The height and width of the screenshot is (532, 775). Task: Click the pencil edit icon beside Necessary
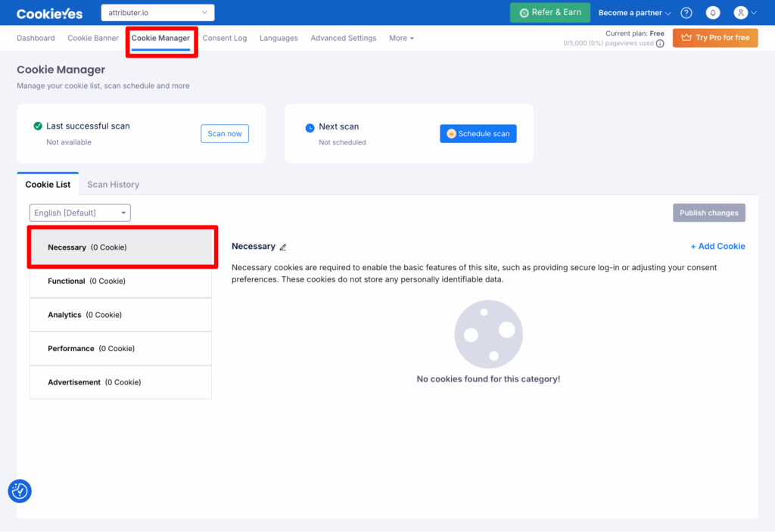(283, 247)
